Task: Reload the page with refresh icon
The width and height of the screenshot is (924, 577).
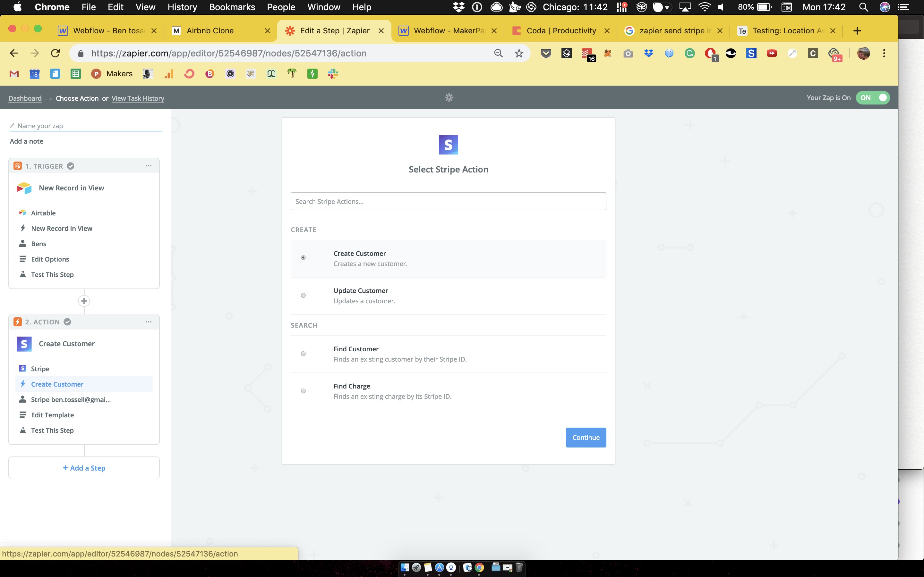Action: coord(56,54)
